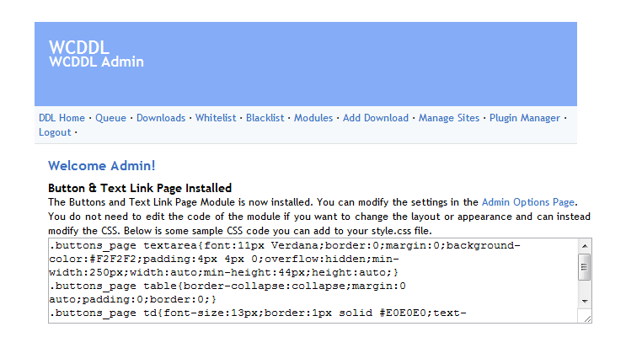Click the textarea resize grip corner
Viewport: 626px width, 364px height.
586,318
